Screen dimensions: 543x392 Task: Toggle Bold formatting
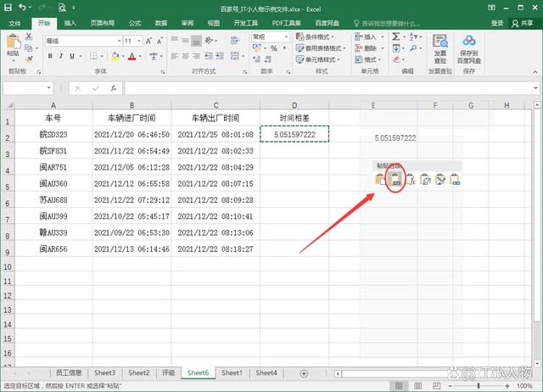(x=50, y=56)
